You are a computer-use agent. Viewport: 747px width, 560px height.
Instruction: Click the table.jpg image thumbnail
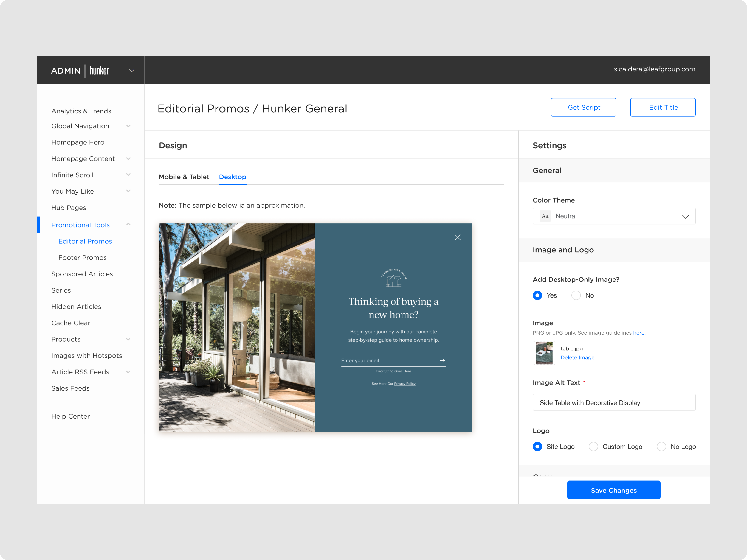(544, 353)
